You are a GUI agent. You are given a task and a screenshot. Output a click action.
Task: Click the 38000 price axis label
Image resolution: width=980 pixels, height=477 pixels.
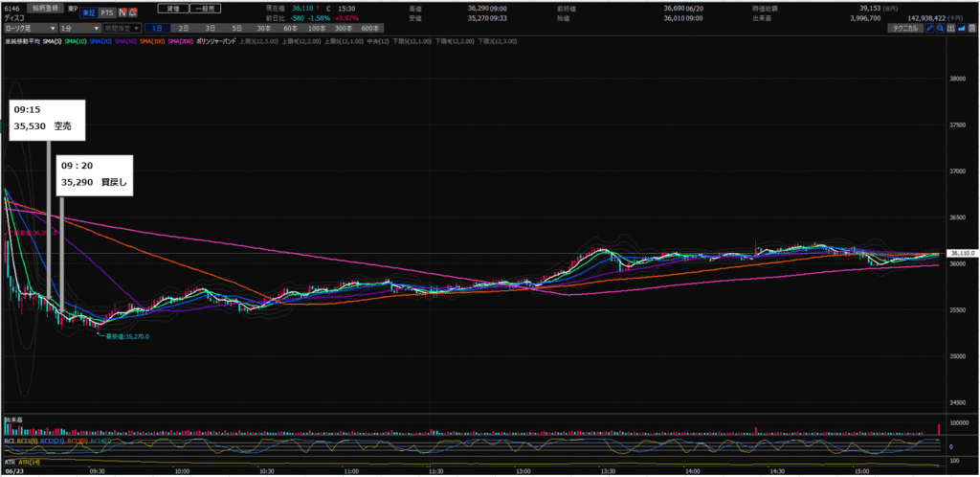(x=957, y=79)
